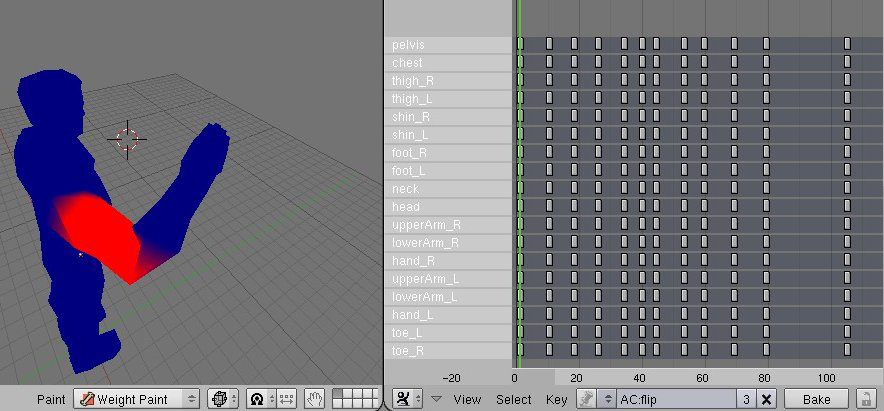Image resolution: width=884 pixels, height=411 pixels.
Task: Click the red weighted upper arm on the mesh
Action: click(100, 235)
